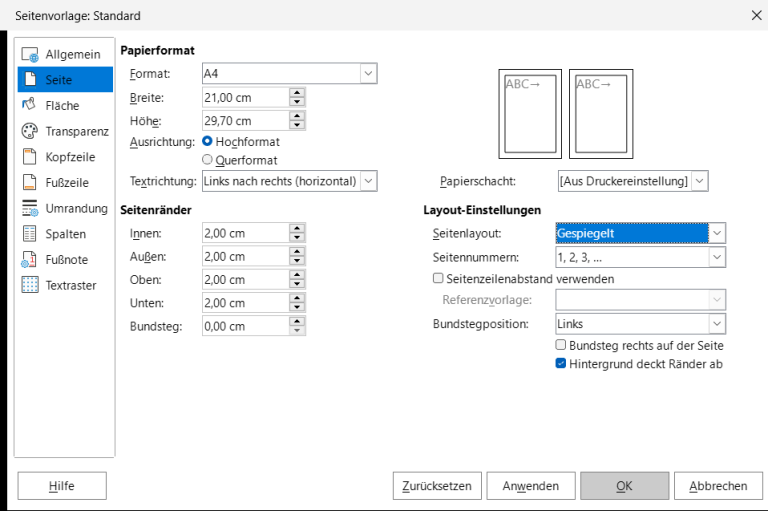This screenshot has width=768, height=511.
Task: Click the Oben margin field
Action: click(245, 280)
